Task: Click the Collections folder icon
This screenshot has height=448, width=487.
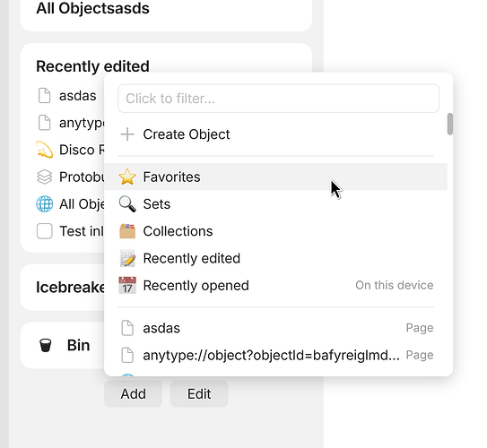Action: [x=127, y=231]
